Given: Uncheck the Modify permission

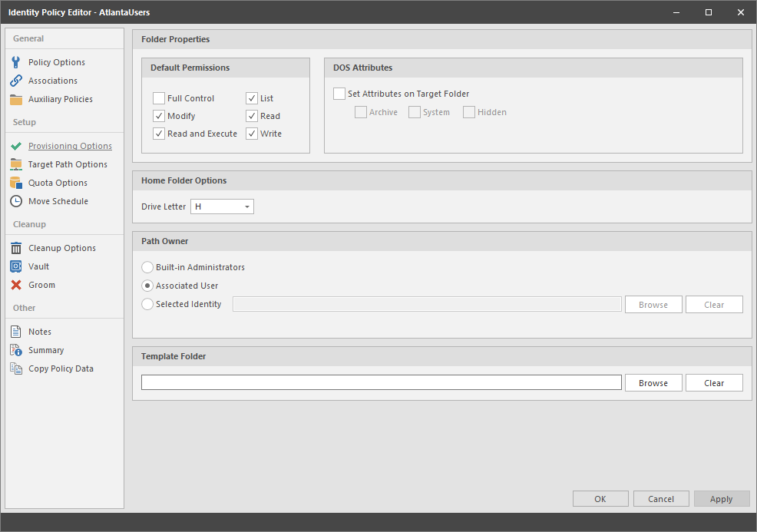Looking at the screenshot, I should pos(158,115).
